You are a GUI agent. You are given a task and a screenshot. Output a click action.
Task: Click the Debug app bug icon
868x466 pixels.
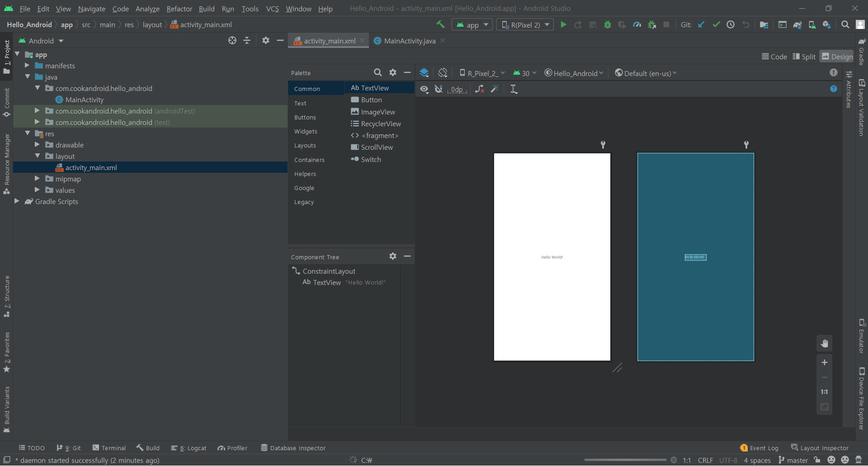608,25
